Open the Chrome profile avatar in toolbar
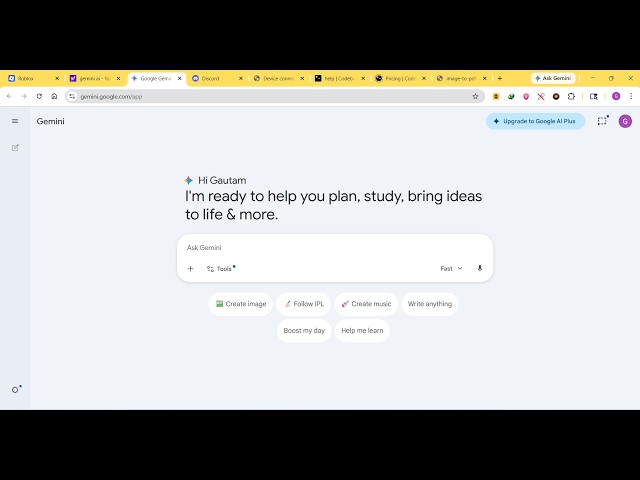This screenshot has height=480, width=640. pyautogui.click(x=616, y=97)
